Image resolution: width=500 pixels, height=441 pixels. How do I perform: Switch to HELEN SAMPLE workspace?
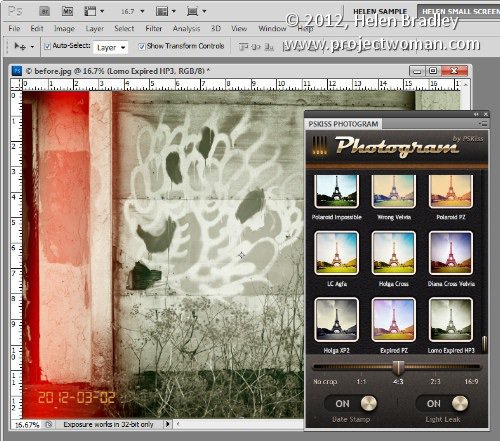click(x=380, y=11)
